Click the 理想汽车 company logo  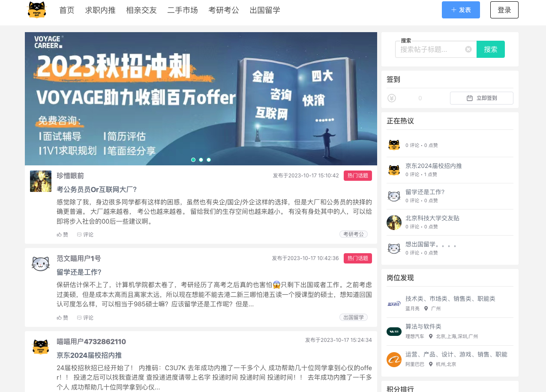click(394, 332)
